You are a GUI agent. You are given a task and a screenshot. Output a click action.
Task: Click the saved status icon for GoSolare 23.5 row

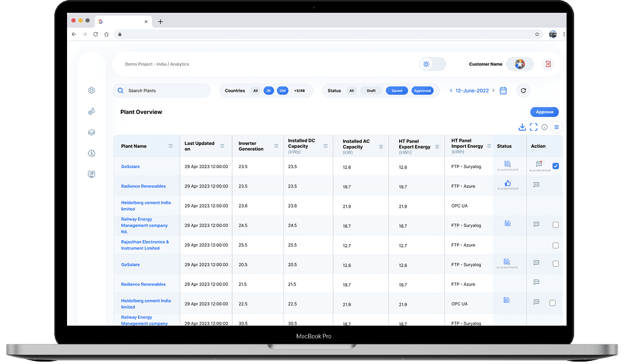point(508,164)
